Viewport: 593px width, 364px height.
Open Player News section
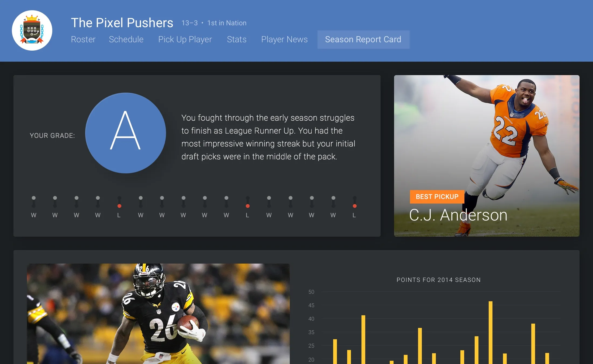click(285, 39)
